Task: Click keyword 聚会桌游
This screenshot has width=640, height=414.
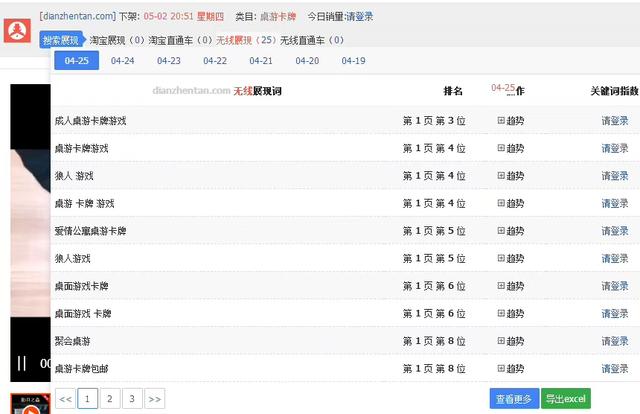Action: [x=73, y=341]
